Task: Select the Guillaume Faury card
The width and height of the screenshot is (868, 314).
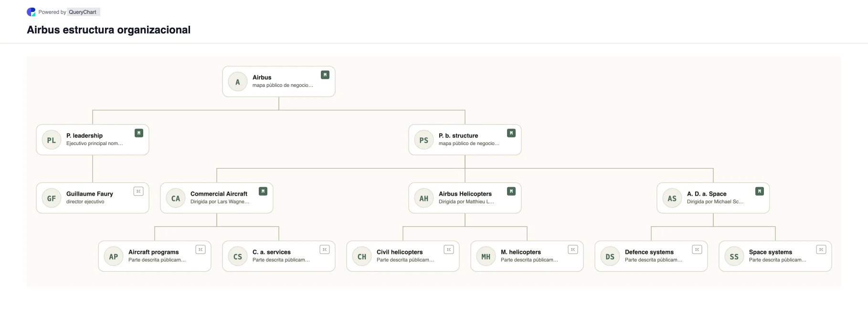Action: (x=93, y=198)
